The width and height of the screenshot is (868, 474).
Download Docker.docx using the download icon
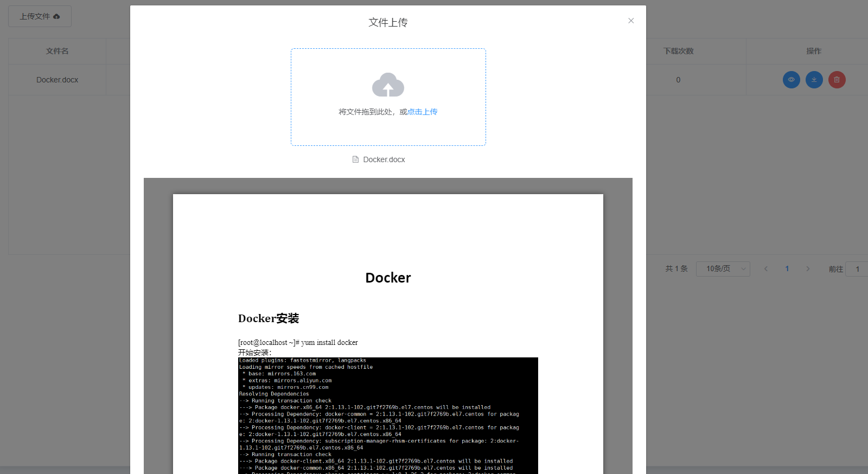(814, 80)
